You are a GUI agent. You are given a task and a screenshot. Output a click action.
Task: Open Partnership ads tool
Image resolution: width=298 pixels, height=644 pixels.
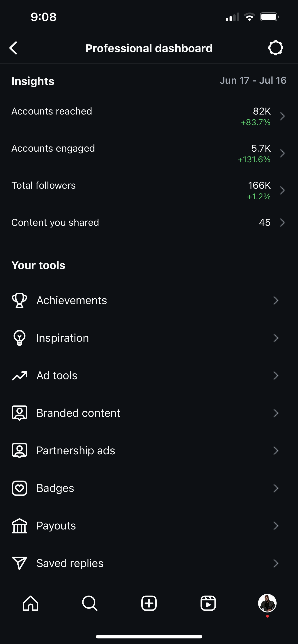point(149,450)
